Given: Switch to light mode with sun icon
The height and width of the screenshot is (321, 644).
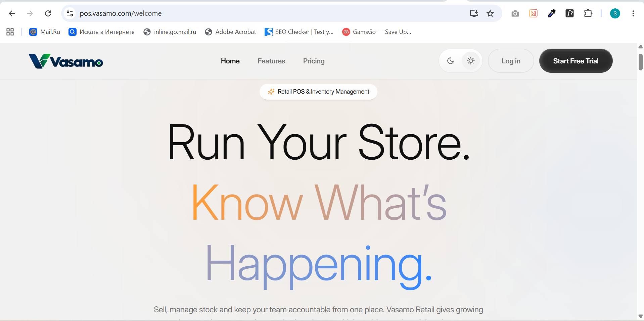Looking at the screenshot, I should pyautogui.click(x=471, y=61).
